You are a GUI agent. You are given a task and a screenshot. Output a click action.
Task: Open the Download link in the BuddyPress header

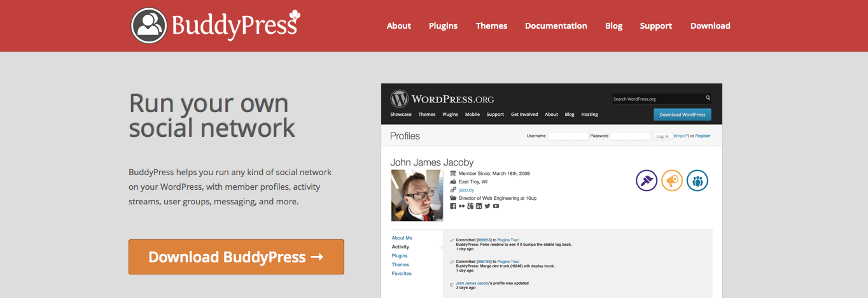point(710,26)
